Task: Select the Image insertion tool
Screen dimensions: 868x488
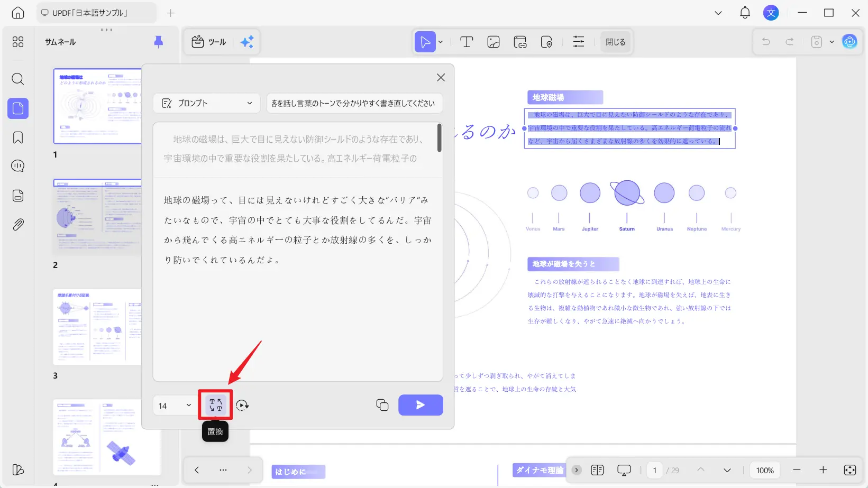Action: click(493, 42)
